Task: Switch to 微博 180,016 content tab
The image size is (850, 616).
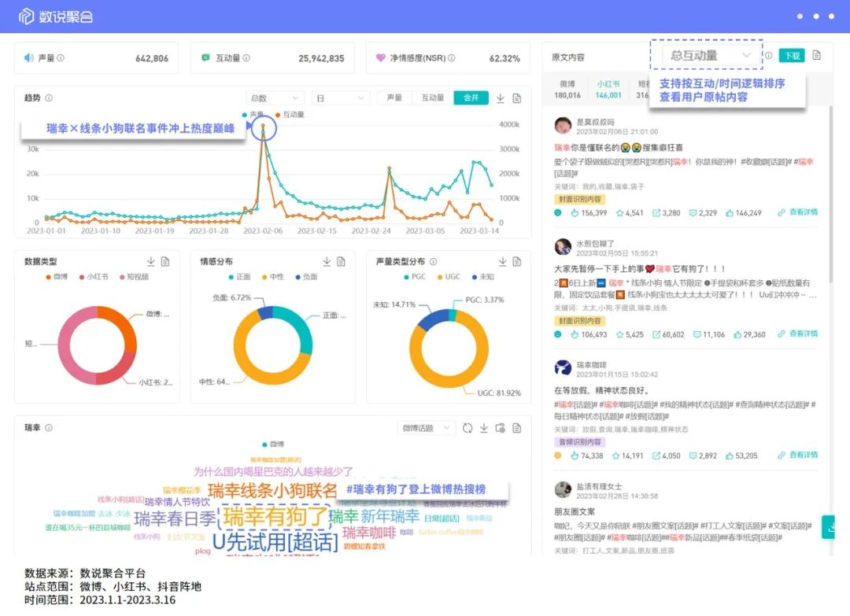Action: pyautogui.click(x=567, y=90)
